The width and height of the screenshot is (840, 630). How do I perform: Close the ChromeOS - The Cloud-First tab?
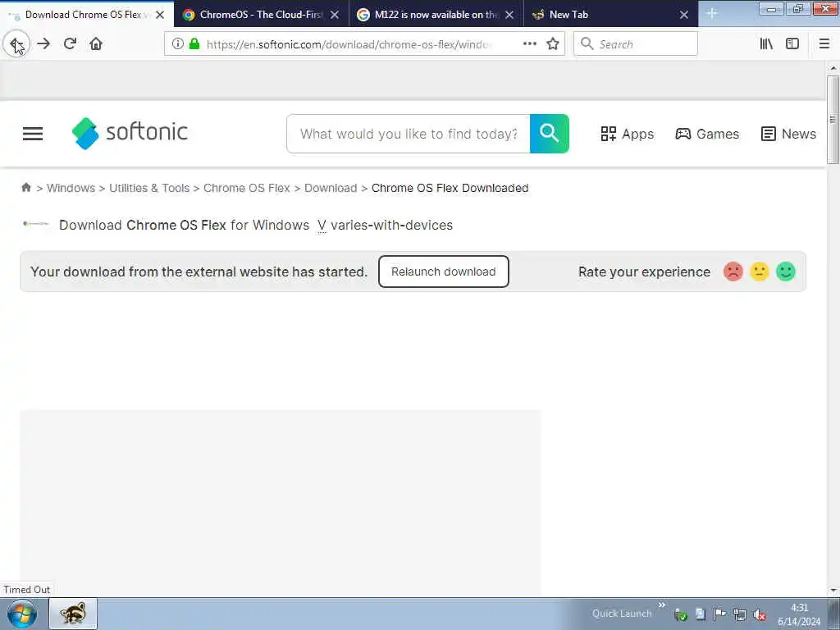coord(335,15)
